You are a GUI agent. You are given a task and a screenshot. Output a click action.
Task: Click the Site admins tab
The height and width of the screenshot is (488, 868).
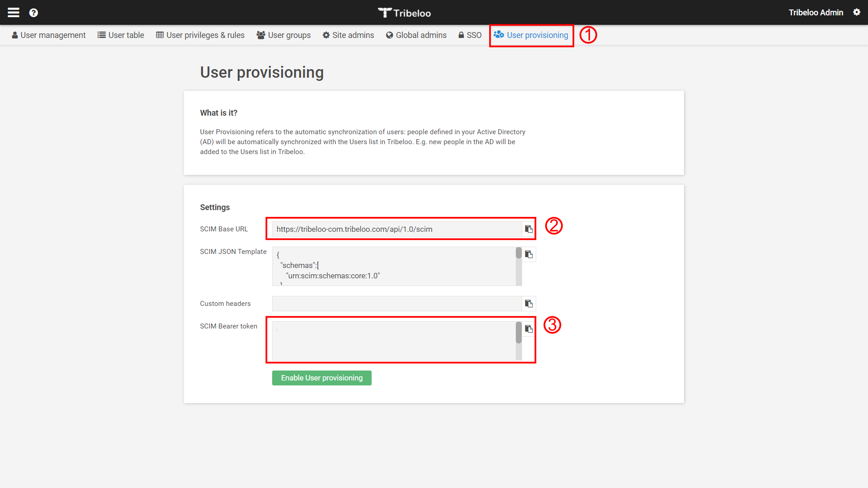(x=349, y=34)
